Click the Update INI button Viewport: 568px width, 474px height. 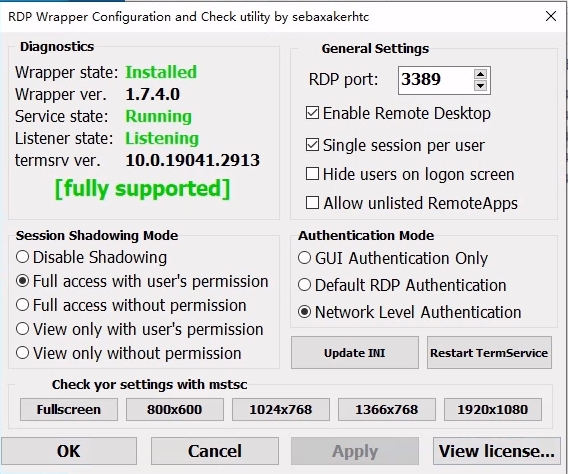pos(355,353)
